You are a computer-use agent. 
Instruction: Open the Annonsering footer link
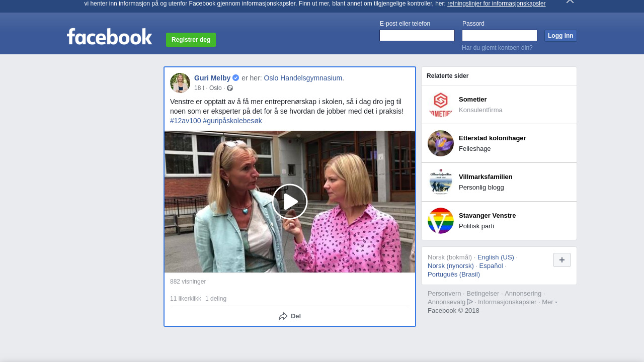pyautogui.click(x=523, y=294)
